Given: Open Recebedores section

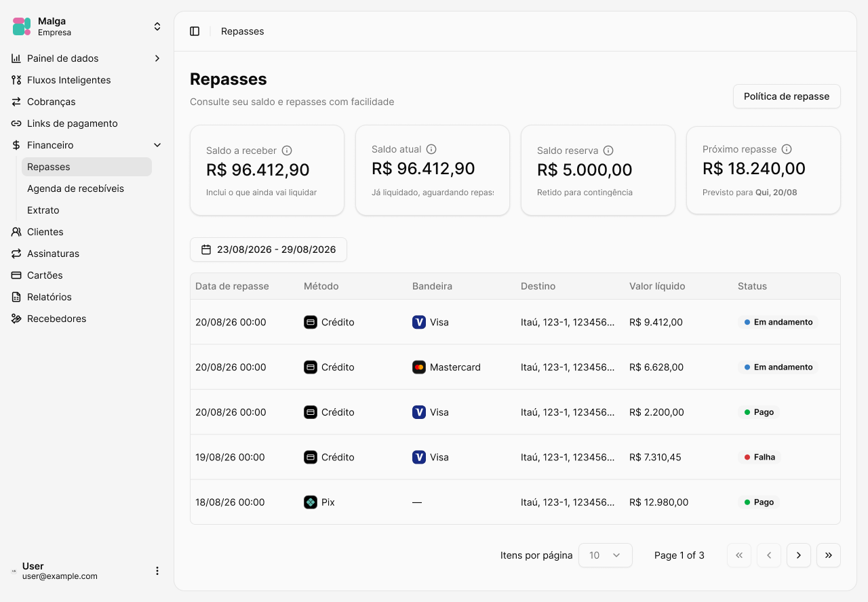Looking at the screenshot, I should (x=87, y=319).
